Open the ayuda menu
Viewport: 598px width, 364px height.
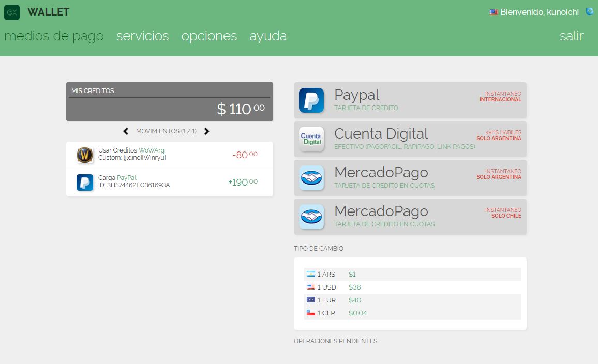point(268,36)
